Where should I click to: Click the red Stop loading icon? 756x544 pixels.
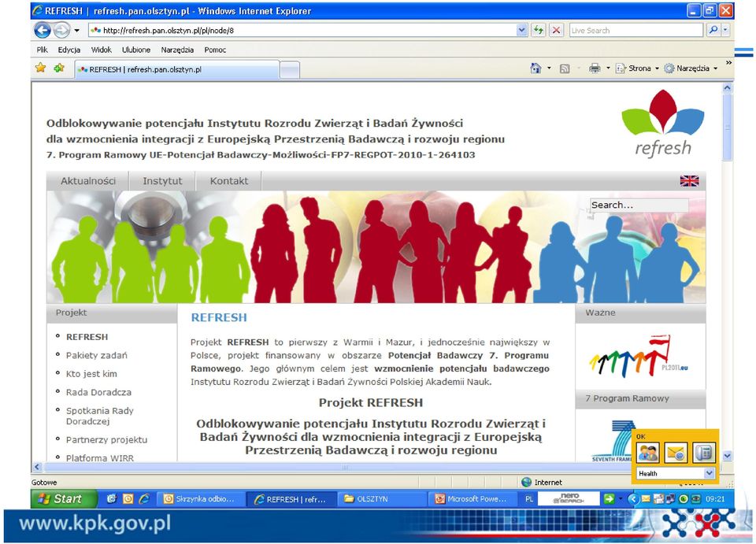[556, 31]
